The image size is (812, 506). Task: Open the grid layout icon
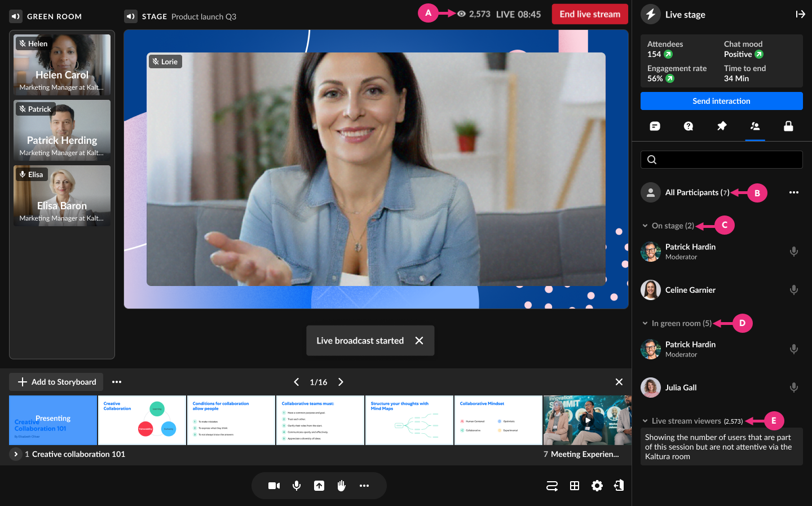[x=575, y=486]
